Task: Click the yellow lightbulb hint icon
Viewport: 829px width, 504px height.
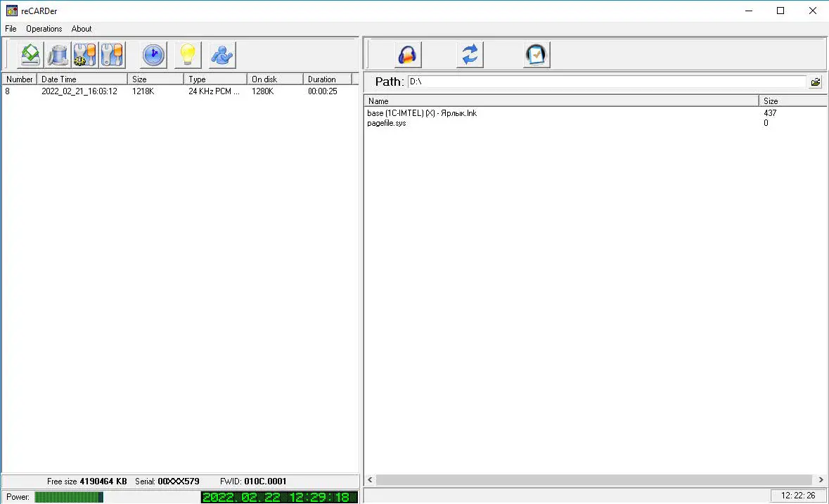Action: [187, 54]
